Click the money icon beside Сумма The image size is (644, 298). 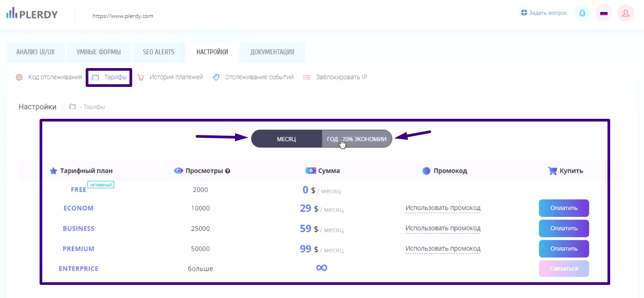tap(311, 171)
